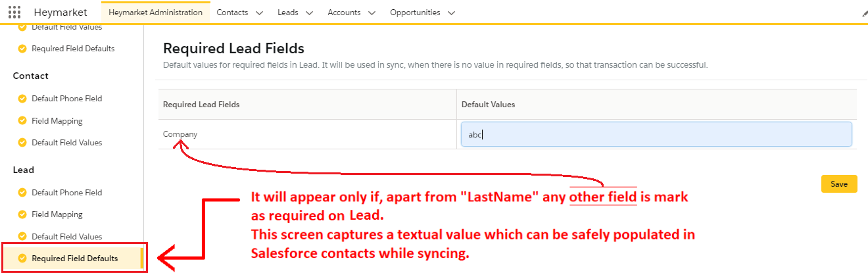868x273 pixels.
Task: Click check icon beside Contact Field Mapping
Action: 22,121
